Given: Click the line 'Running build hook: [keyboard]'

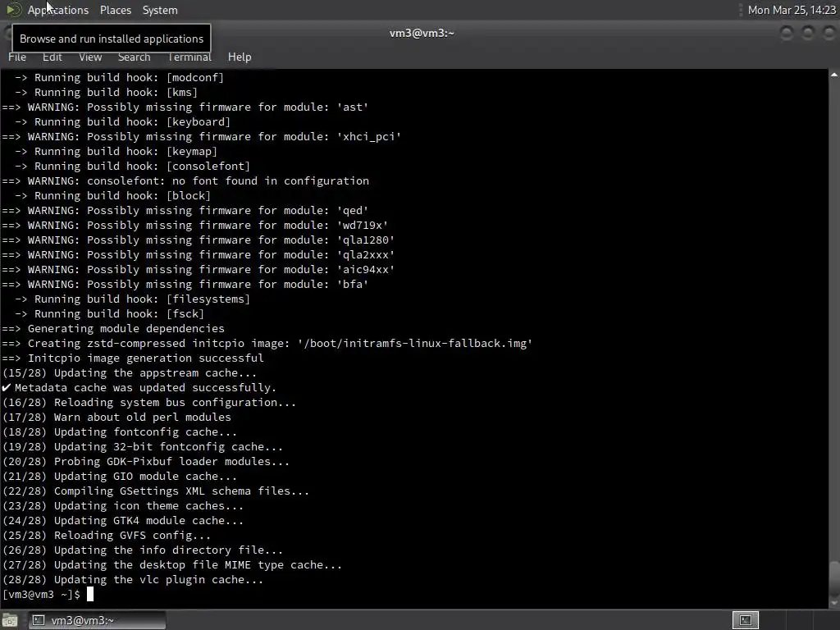Looking at the screenshot, I should pos(122,122).
